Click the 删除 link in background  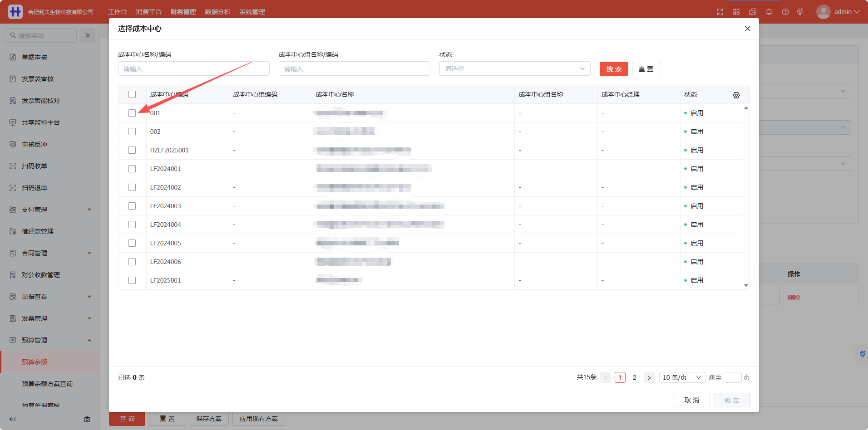[794, 298]
